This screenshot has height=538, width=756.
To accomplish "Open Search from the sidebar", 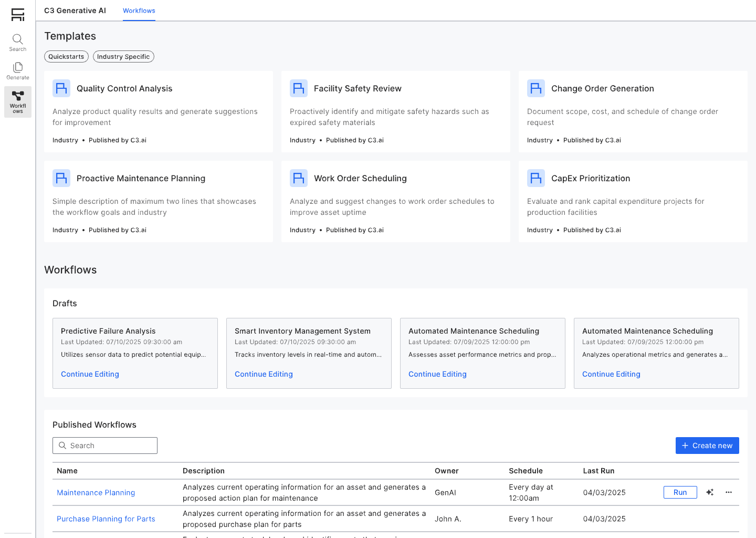I will (18, 43).
